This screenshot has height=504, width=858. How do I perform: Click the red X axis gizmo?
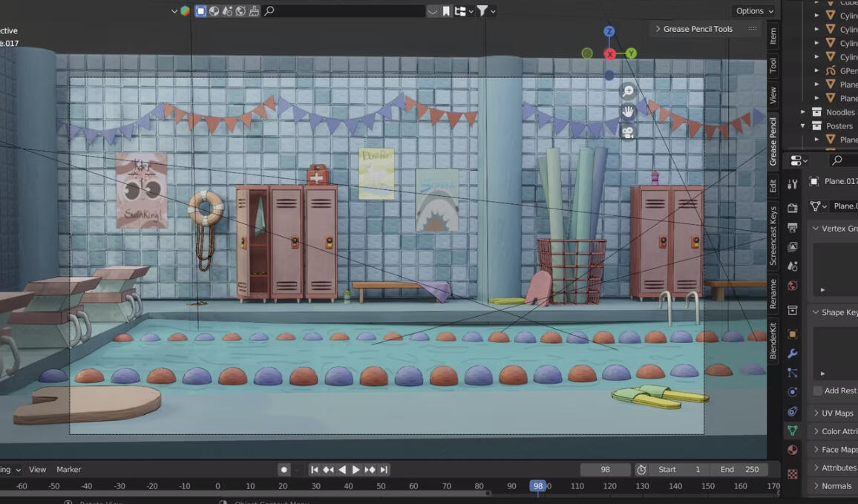[x=609, y=53]
